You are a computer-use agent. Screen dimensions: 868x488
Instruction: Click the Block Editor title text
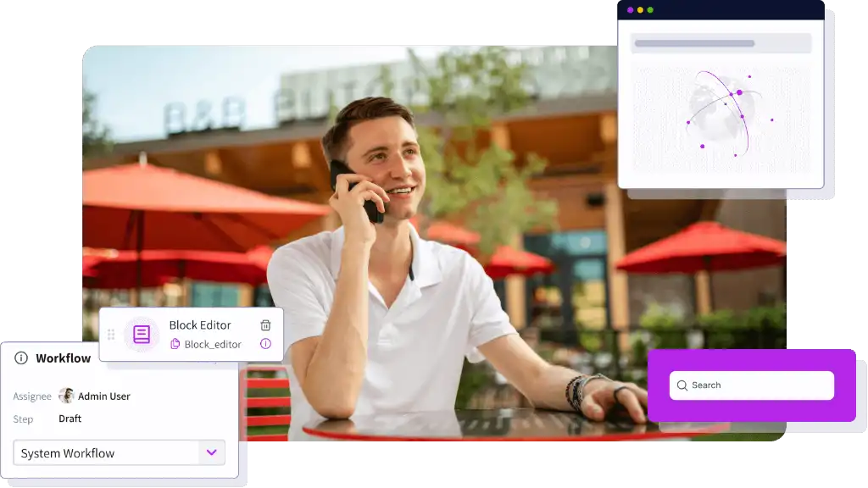pos(200,325)
